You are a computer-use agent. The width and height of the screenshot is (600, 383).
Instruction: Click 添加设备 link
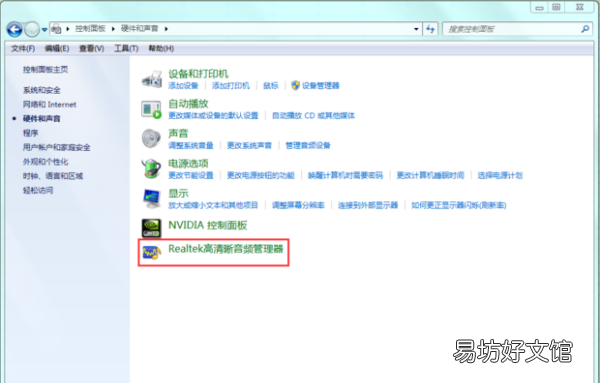click(x=183, y=85)
